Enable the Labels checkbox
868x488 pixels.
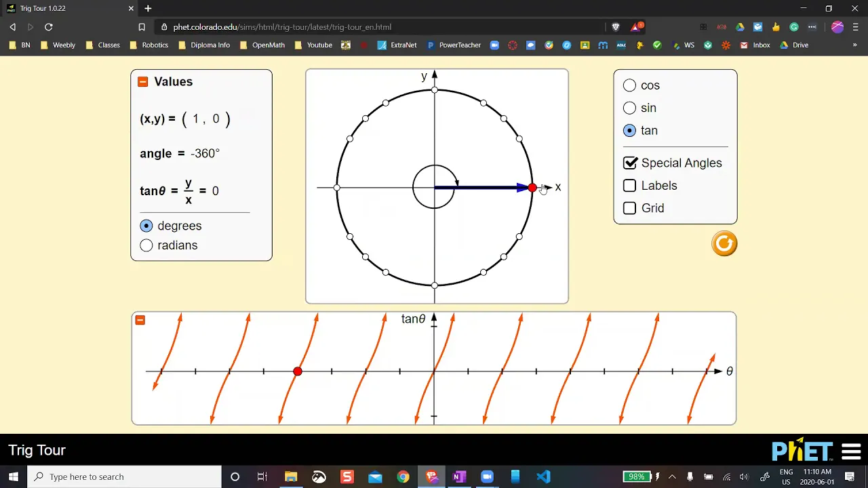(630, 186)
